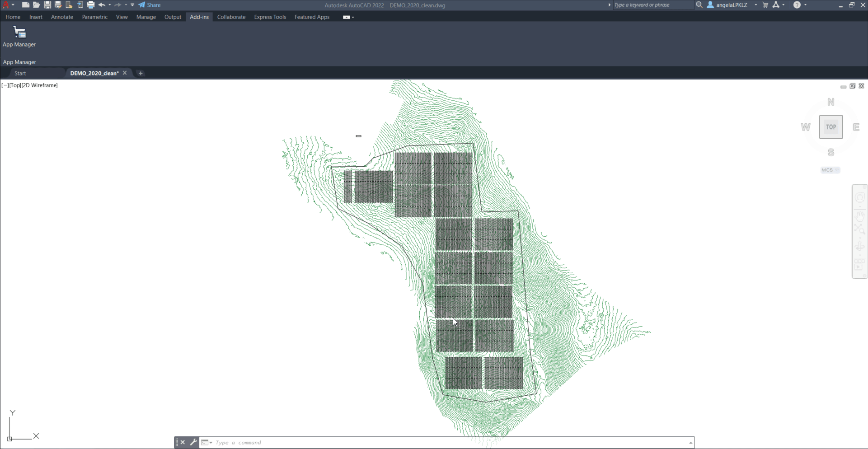The image size is (868, 449).
Task: Open the Express Tools ribbon tab
Action: pos(270,17)
